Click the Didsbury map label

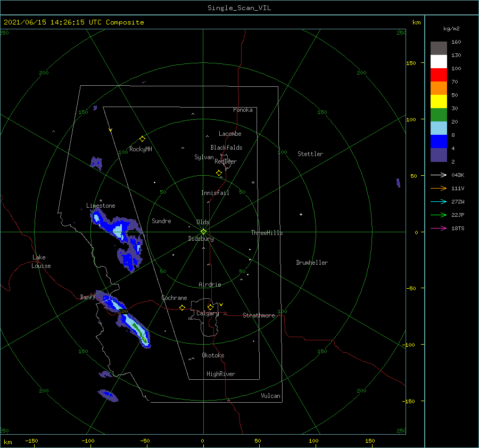coord(201,239)
